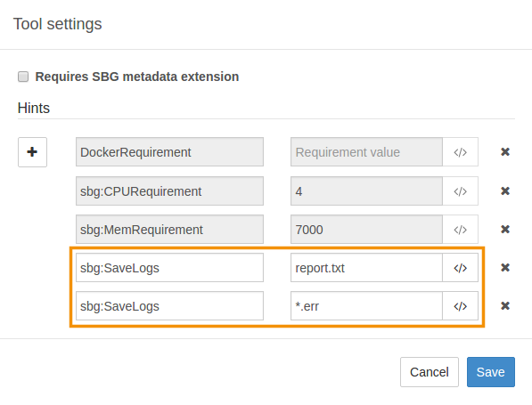Image resolution: width=532 pixels, height=405 pixels.
Task: Edit the memory requirement value 7000
Action: [x=366, y=230]
